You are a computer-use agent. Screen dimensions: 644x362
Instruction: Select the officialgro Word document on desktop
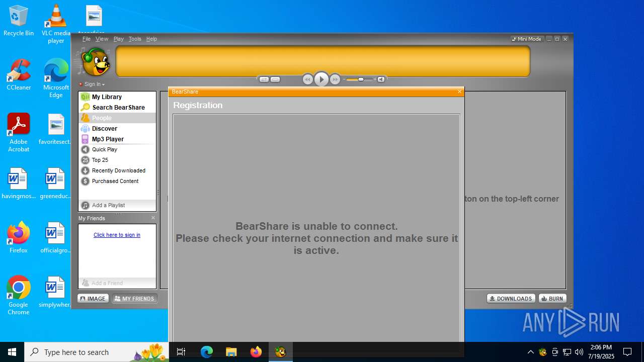(56, 237)
